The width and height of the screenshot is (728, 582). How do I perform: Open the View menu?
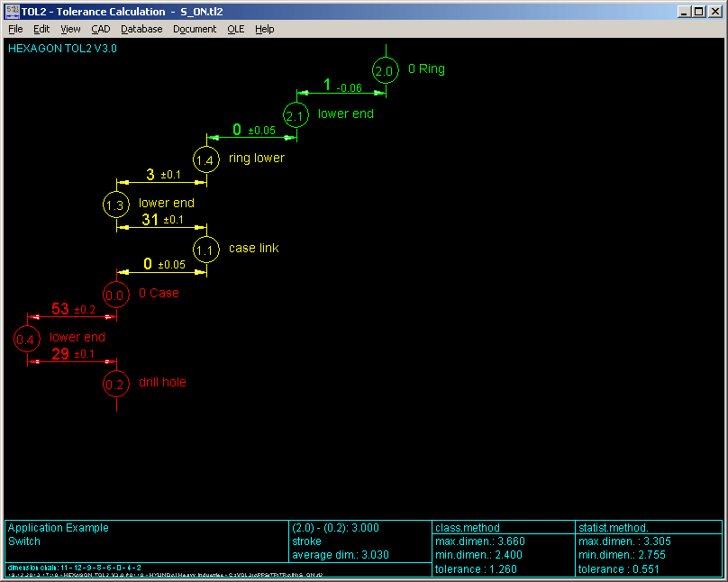(70, 29)
